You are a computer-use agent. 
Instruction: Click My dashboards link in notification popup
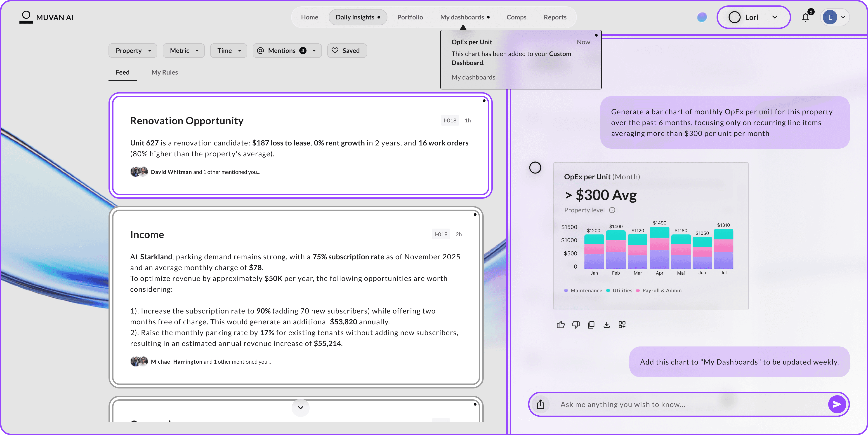tap(473, 77)
